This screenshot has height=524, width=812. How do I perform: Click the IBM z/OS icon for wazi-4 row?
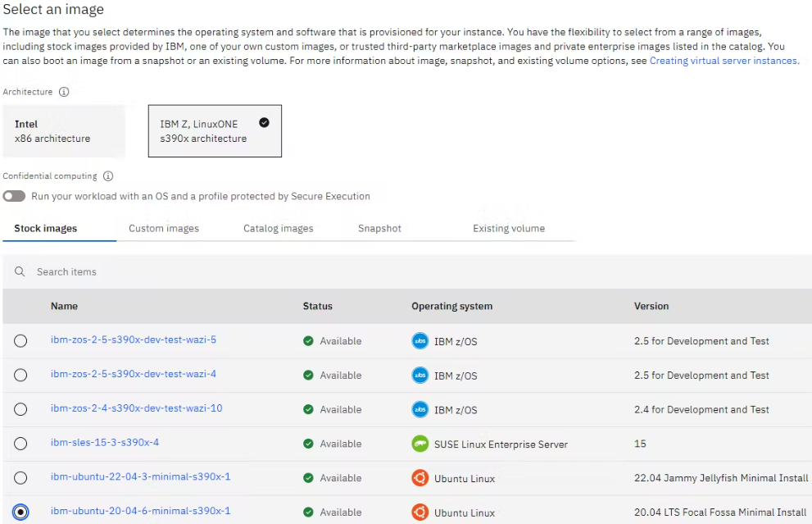[x=420, y=376]
